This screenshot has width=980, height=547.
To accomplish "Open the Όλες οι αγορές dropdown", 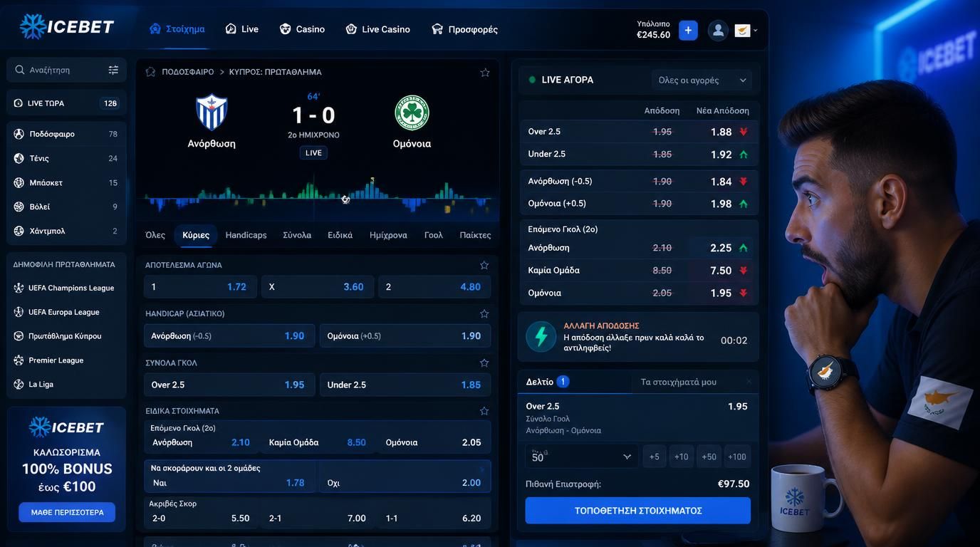I will click(702, 80).
